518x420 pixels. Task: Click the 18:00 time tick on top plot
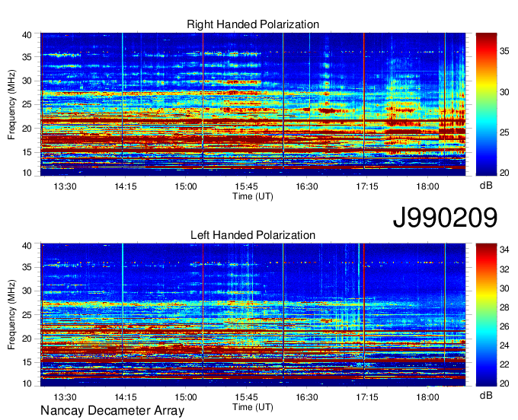(x=427, y=186)
